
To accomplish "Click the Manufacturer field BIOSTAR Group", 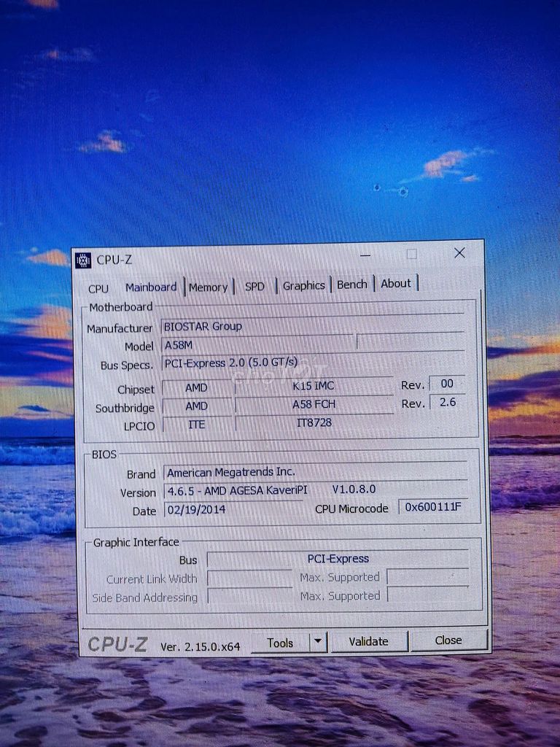I will (312, 325).
